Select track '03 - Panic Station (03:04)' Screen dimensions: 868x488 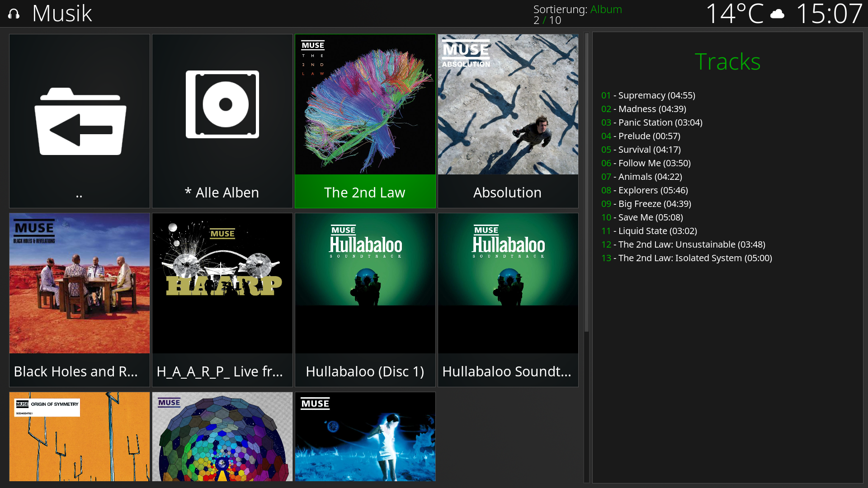[651, 122]
